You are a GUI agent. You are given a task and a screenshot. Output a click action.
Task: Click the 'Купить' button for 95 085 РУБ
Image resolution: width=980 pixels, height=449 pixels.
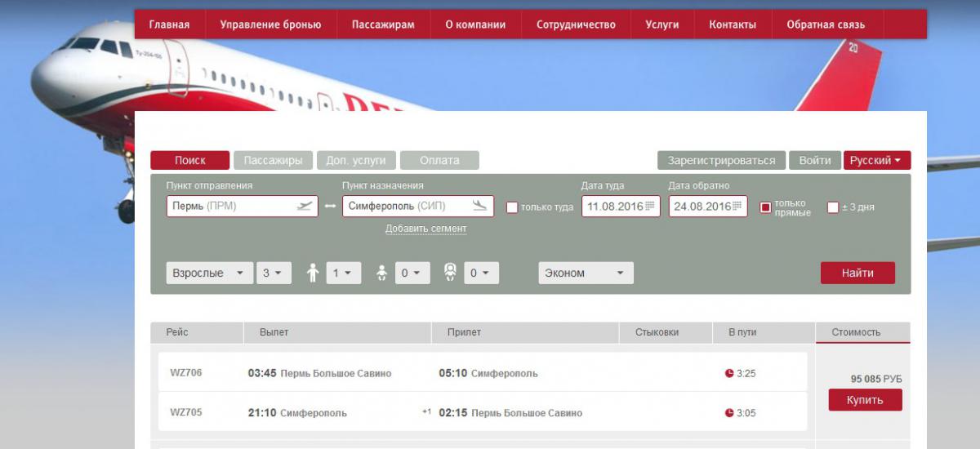click(865, 400)
